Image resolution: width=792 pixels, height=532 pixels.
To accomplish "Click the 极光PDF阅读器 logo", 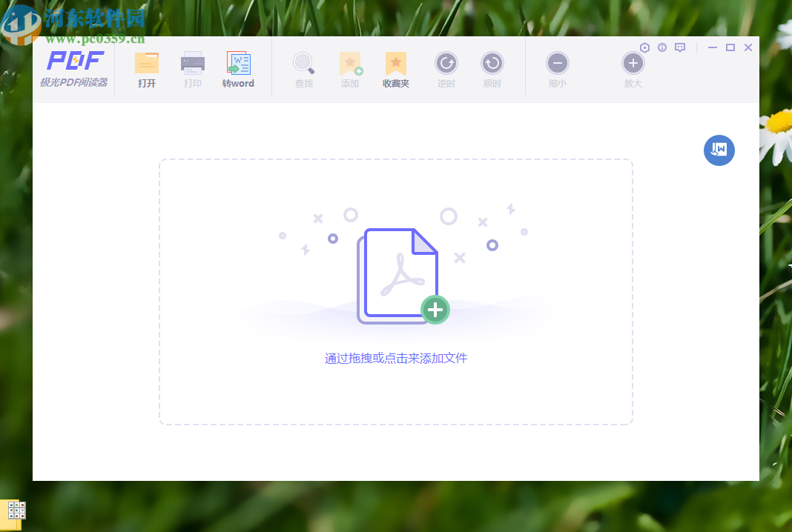I will (73, 69).
